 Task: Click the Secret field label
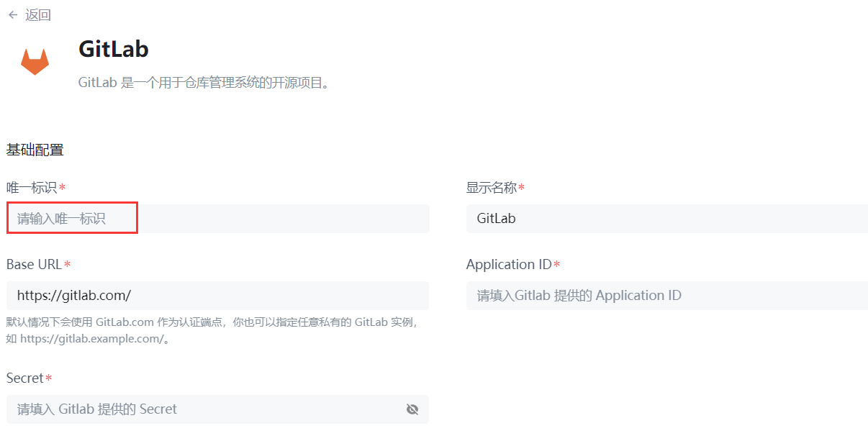click(24, 378)
